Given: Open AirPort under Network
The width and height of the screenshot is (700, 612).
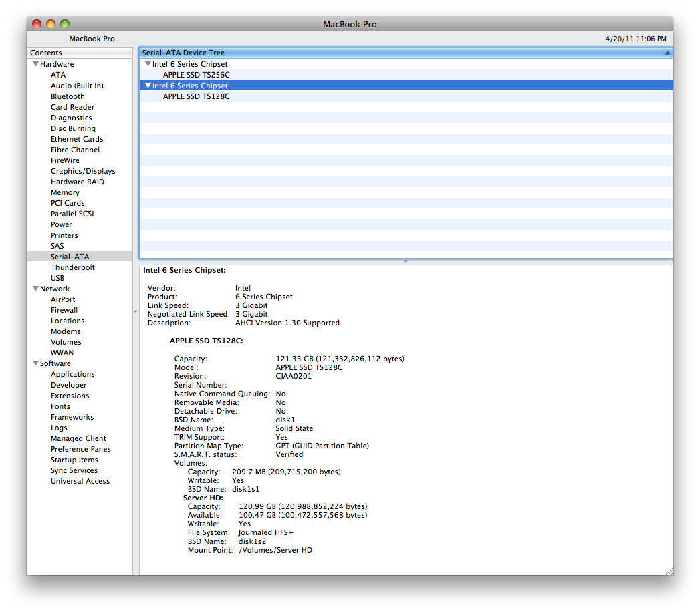Looking at the screenshot, I should [63, 300].
